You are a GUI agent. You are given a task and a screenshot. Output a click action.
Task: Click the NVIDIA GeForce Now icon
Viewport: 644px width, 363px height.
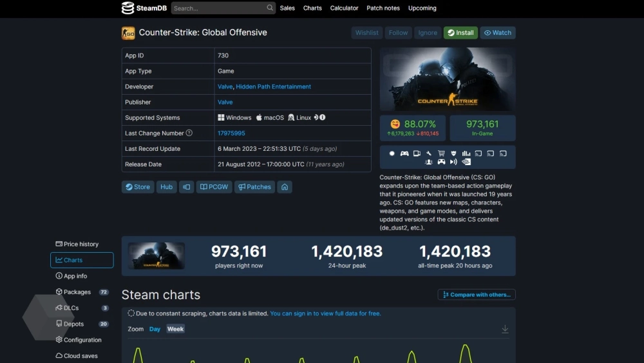466,162
